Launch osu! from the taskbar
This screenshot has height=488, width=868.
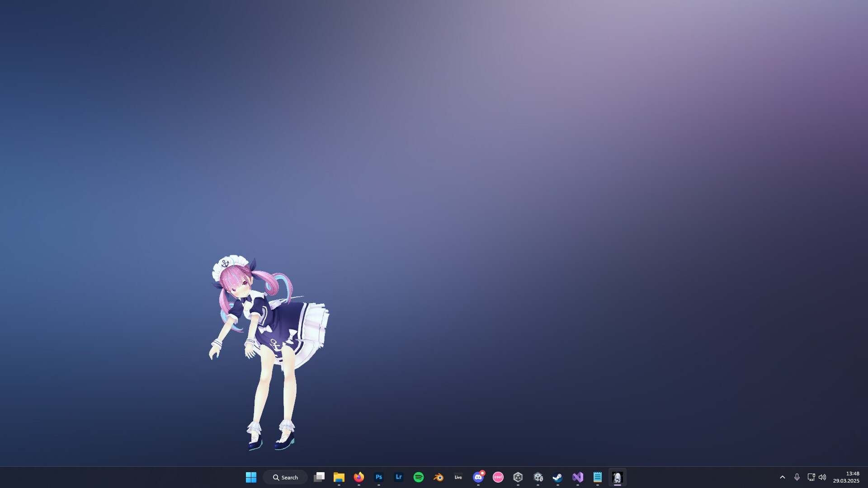[498, 477]
